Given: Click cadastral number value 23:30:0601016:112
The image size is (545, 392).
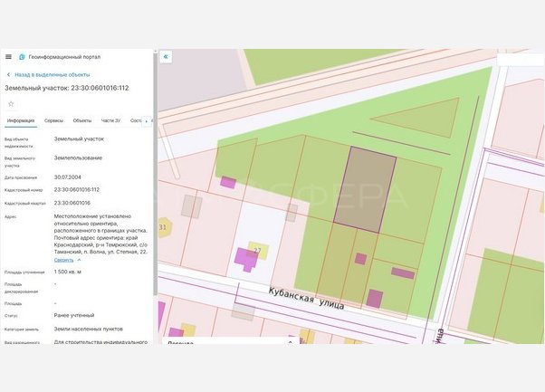Looking at the screenshot, I should (77, 190).
